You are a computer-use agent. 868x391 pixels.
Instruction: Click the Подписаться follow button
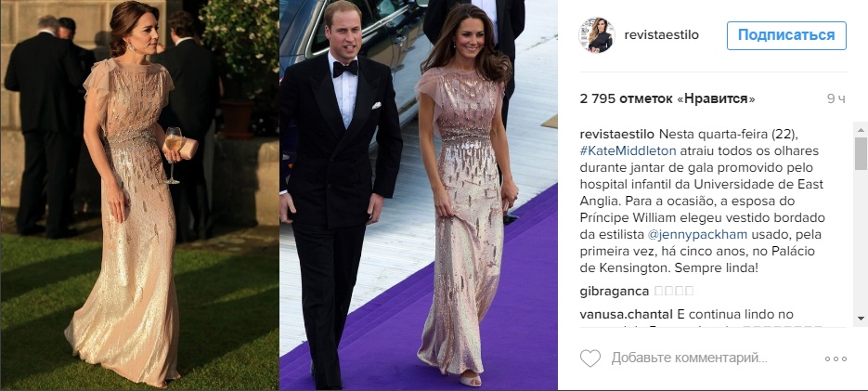point(786,35)
